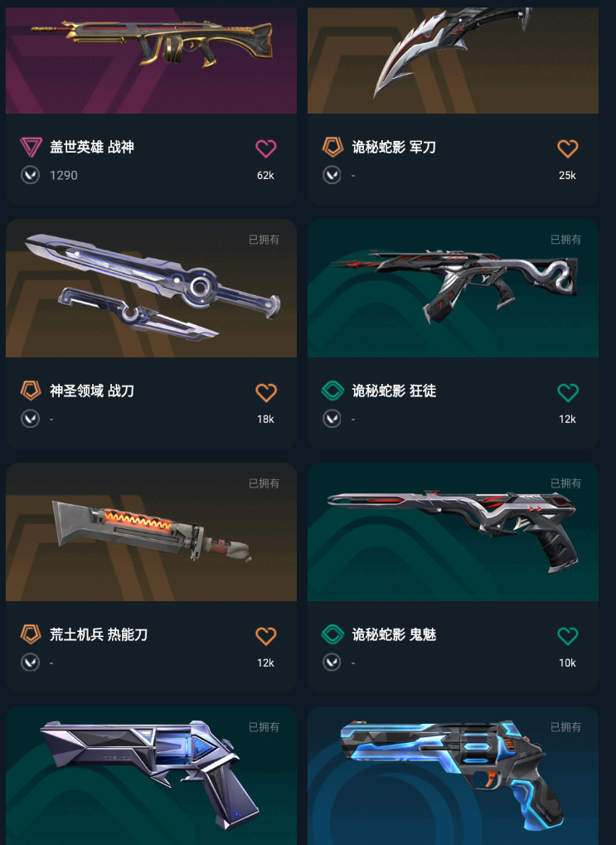Click the 神圣领域 战刀 title text

(92, 391)
